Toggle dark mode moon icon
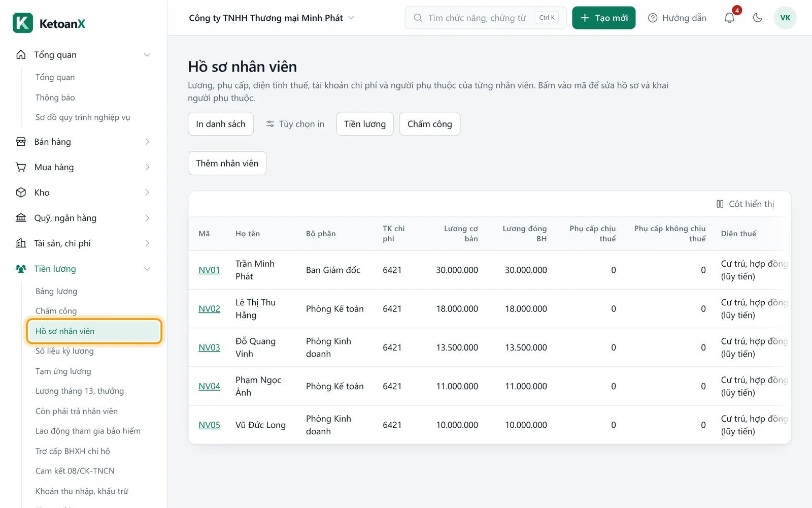This screenshot has width=812, height=508. pyautogui.click(x=758, y=18)
